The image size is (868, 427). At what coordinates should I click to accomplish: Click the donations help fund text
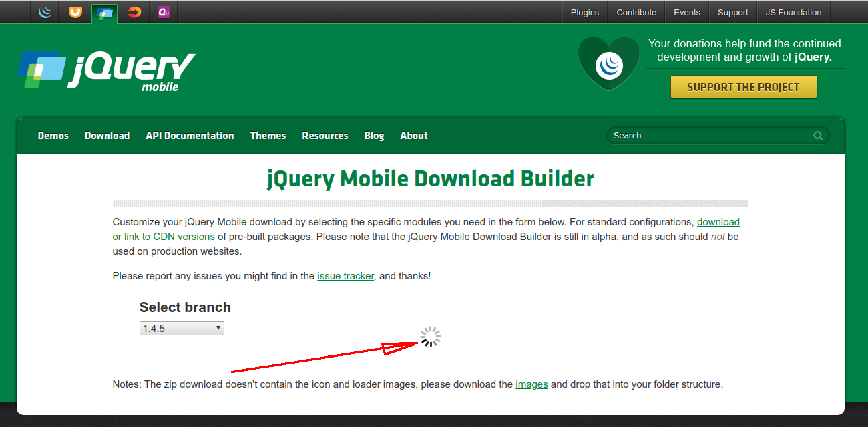coord(744,50)
